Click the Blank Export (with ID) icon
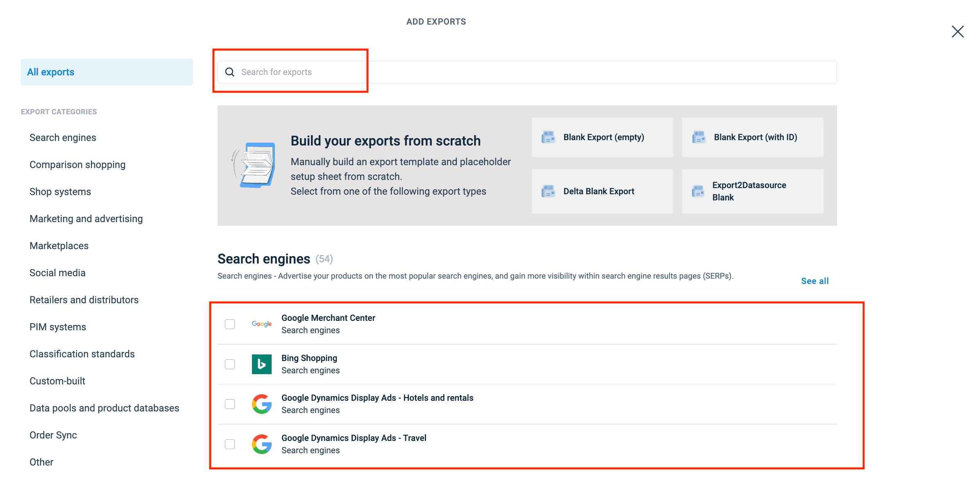 tap(699, 137)
